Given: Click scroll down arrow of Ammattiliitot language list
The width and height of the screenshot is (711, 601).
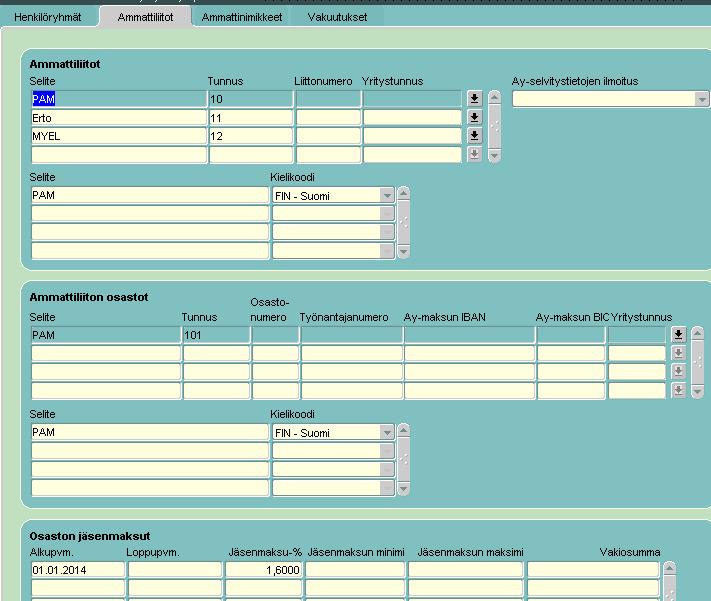Looking at the screenshot, I should click(x=403, y=252).
